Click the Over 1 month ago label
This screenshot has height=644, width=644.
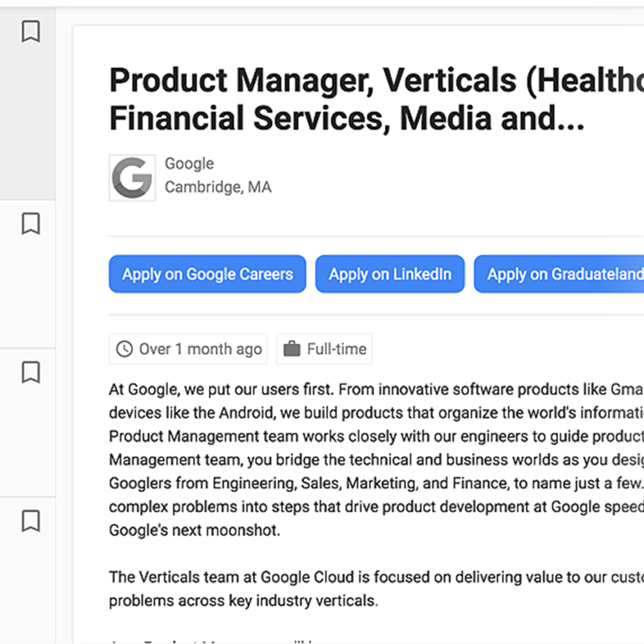(x=200, y=349)
